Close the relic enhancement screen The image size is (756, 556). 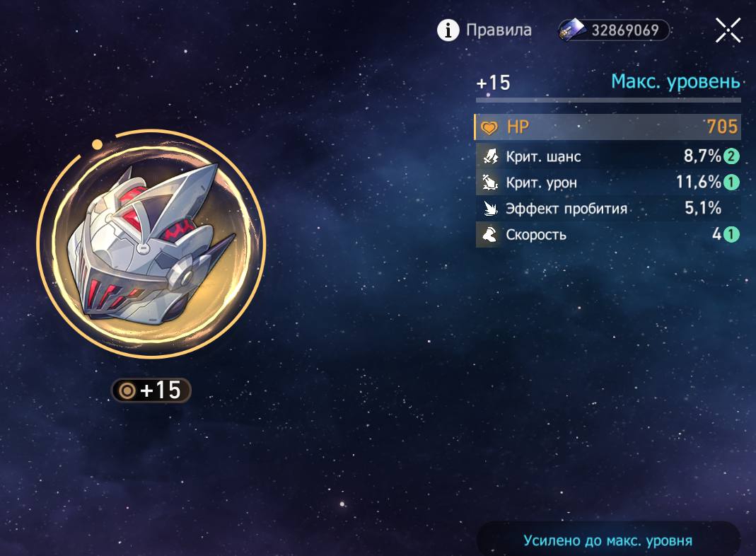pyautogui.click(x=728, y=30)
